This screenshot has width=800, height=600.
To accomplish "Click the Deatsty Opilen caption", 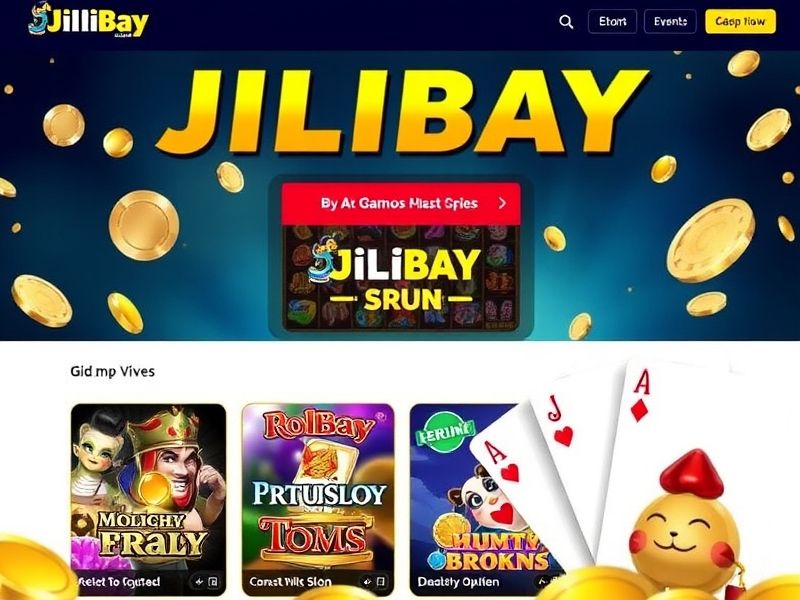I will pos(458,582).
